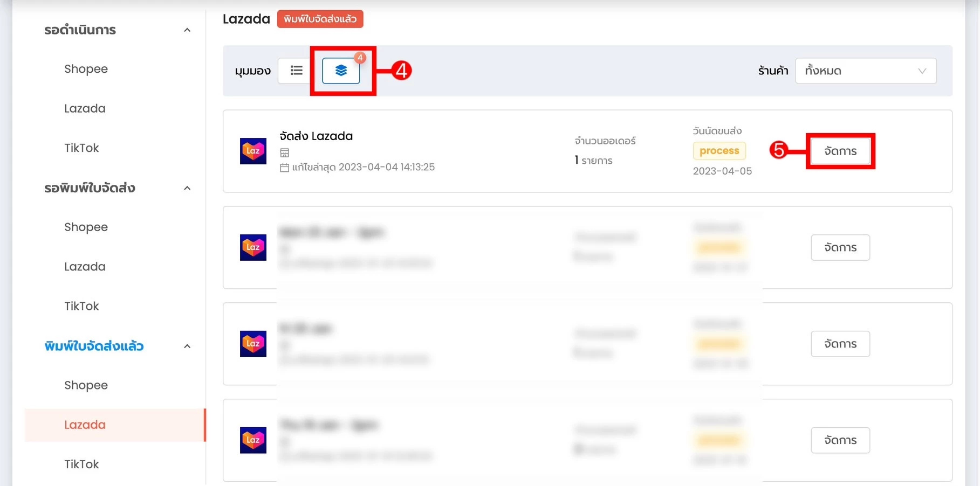
Task: Switch to grouped stack view icon
Action: 341,71
